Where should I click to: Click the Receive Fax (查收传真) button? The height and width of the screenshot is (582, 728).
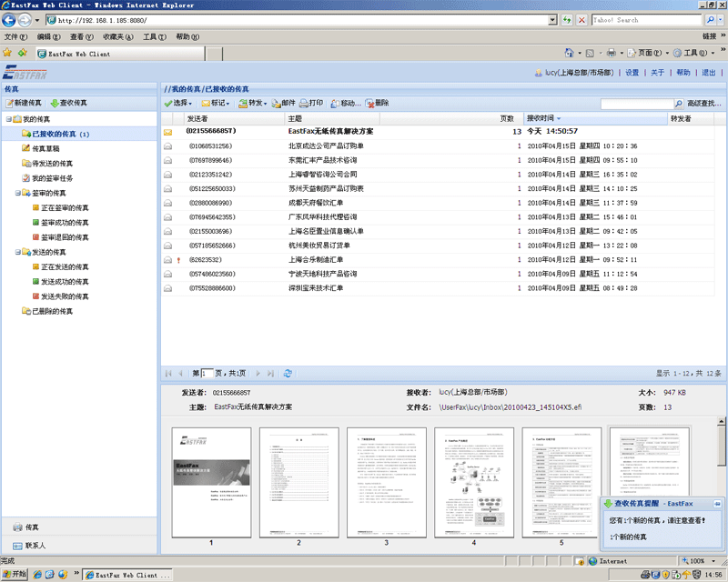(x=69, y=103)
